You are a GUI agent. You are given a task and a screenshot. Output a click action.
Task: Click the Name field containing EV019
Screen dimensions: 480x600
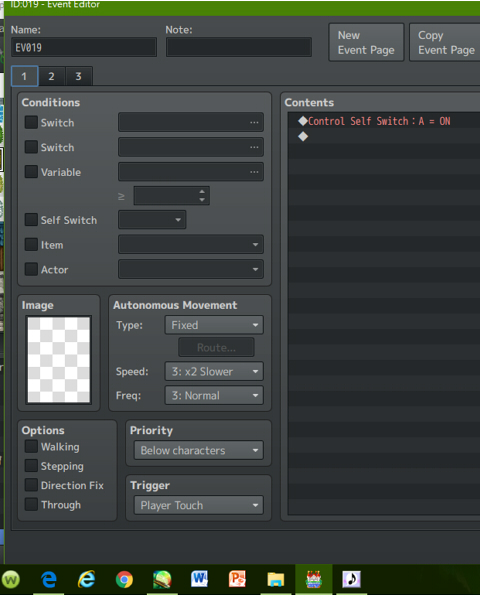(x=84, y=47)
